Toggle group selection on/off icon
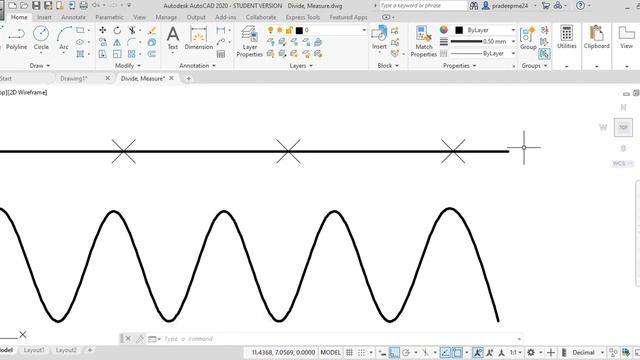This screenshot has height=360, width=640. tap(544, 53)
